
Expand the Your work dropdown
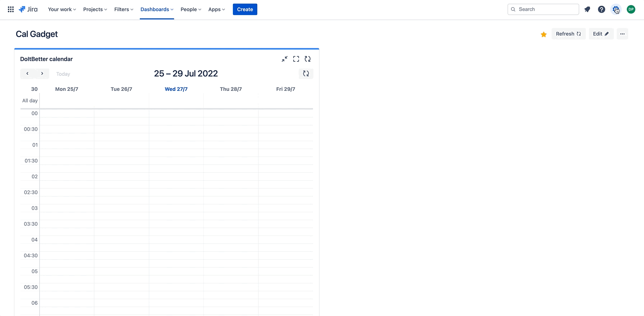coord(62,9)
